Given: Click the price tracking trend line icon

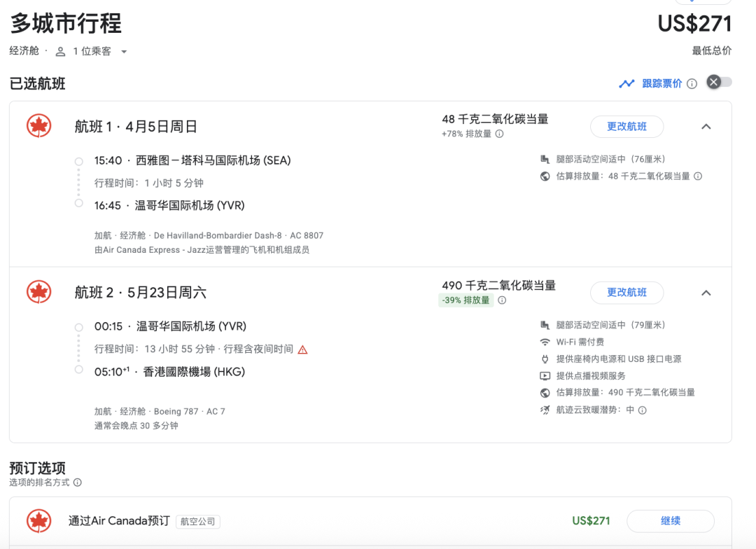Looking at the screenshot, I should coord(626,84).
